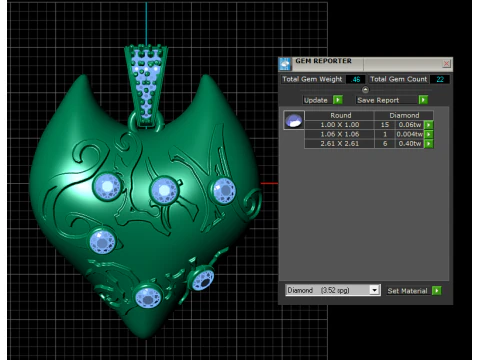Collapse panel using small round arrow
The width and height of the screenshot is (480, 360).
click(x=365, y=90)
